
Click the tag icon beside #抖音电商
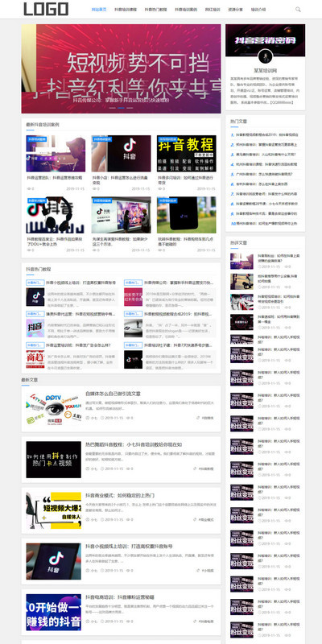click(196, 621)
